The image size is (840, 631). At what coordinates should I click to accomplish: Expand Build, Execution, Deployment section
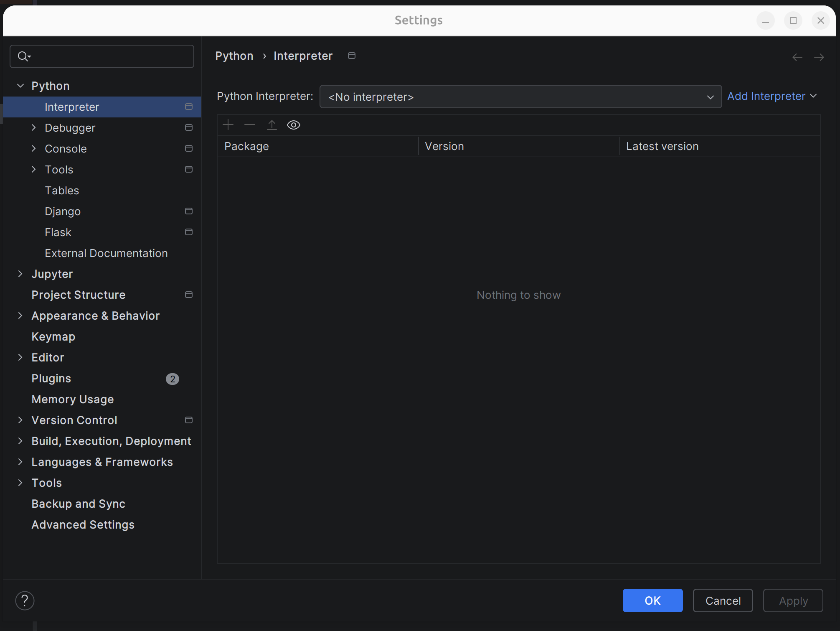20,441
